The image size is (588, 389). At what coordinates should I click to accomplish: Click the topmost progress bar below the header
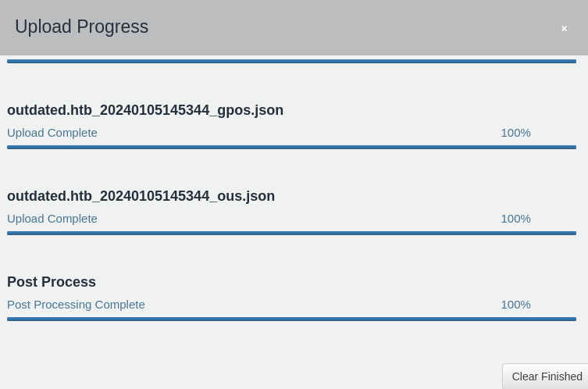[291, 61]
